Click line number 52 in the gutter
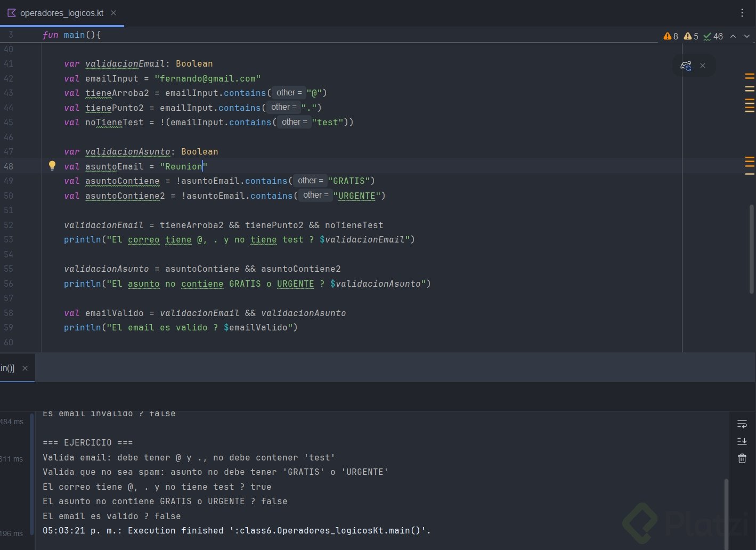 pos(8,225)
